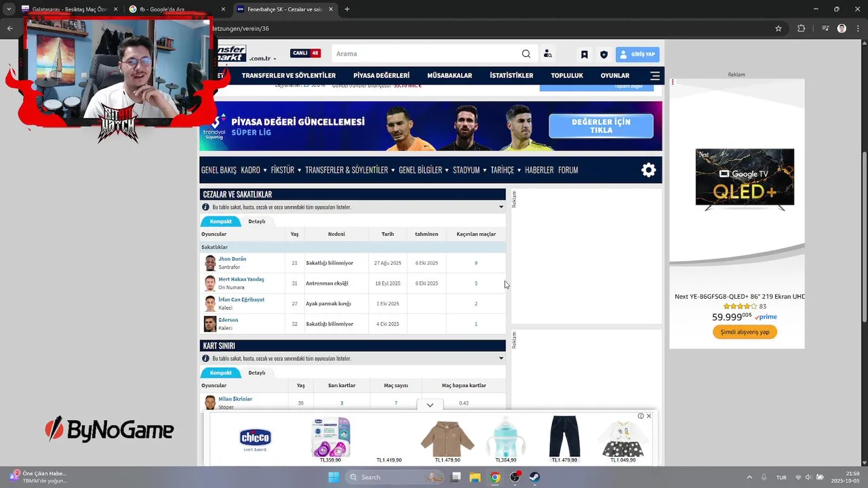The image size is (868, 488).
Task: Click Şimdi alışveriş yap ad button
Action: click(x=745, y=332)
